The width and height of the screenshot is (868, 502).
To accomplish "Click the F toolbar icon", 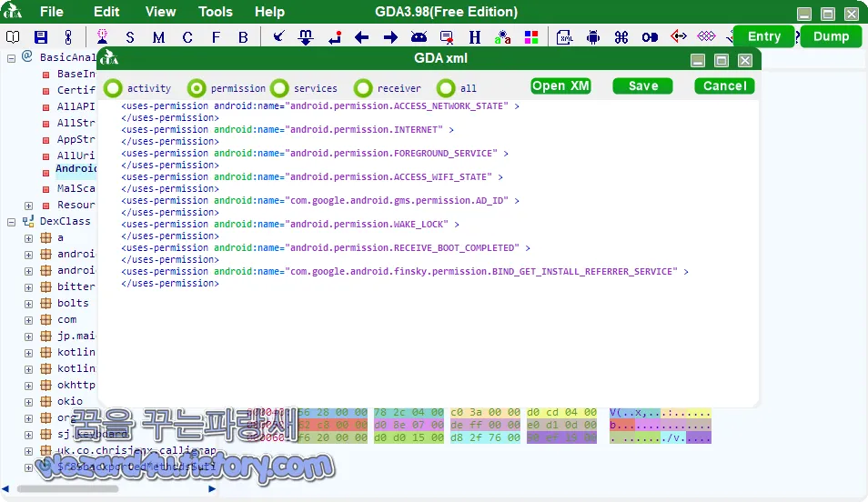I will (216, 37).
